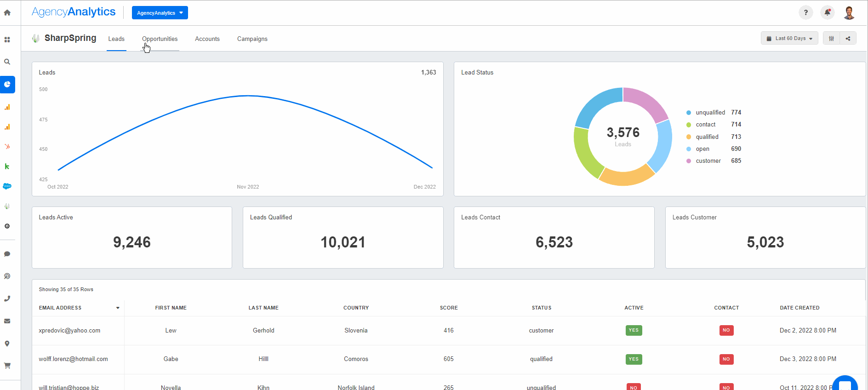Switch to the Campaigns tab
Screen dimensions: 868x390
[x=252, y=39]
